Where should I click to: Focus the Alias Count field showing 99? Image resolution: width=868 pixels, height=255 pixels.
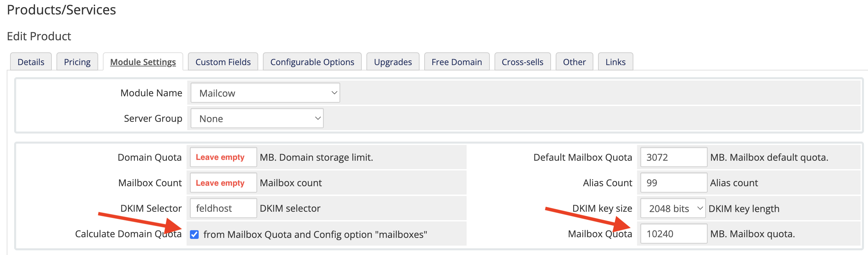click(x=674, y=183)
